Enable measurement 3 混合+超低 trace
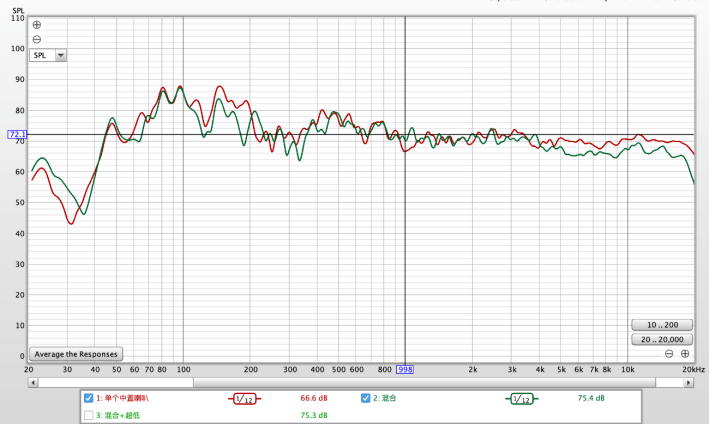Viewport: 709px width, 425px height. coord(89,415)
